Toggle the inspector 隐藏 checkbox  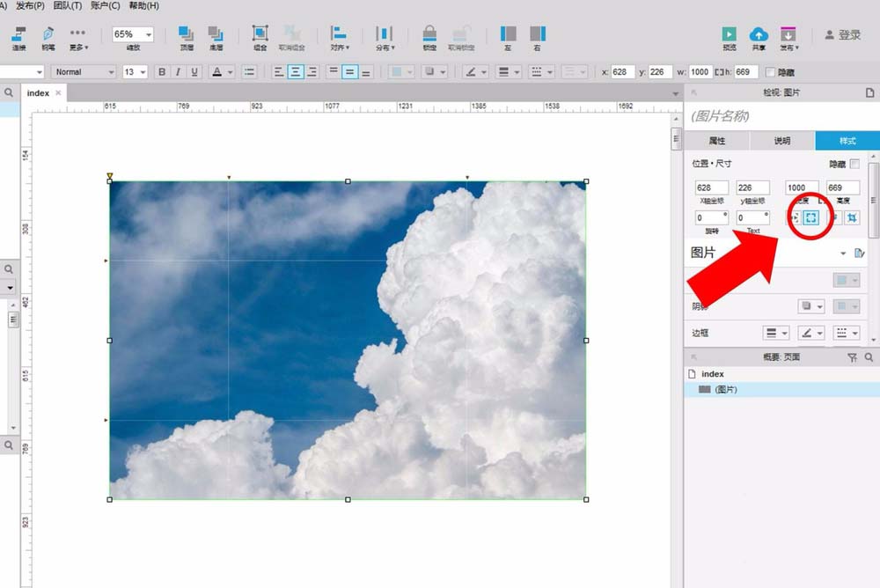click(x=854, y=164)
